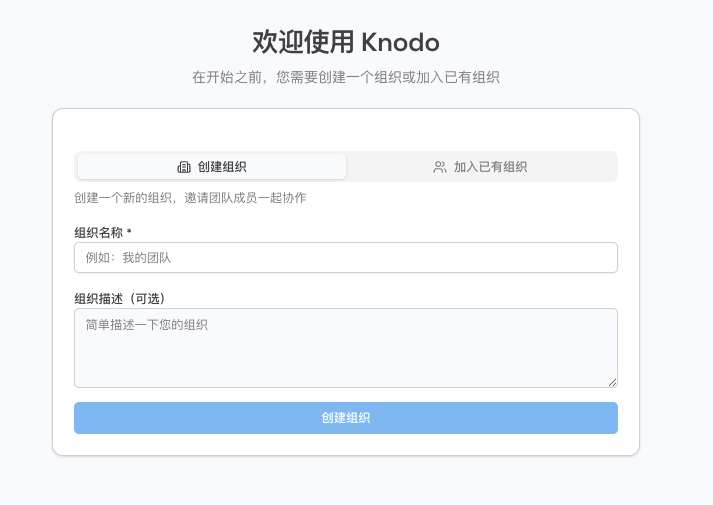Click the 简单描述一下您的组织 placeholder text
This screenshot has width=713, height=505.
(x=146, y=325)
